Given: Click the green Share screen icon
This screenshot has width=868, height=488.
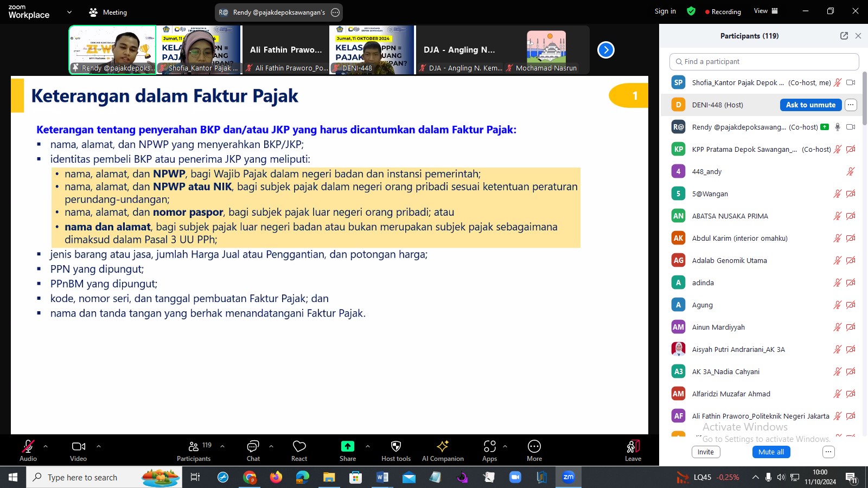Looking at the screenshot, I should [x=347, y=446].
